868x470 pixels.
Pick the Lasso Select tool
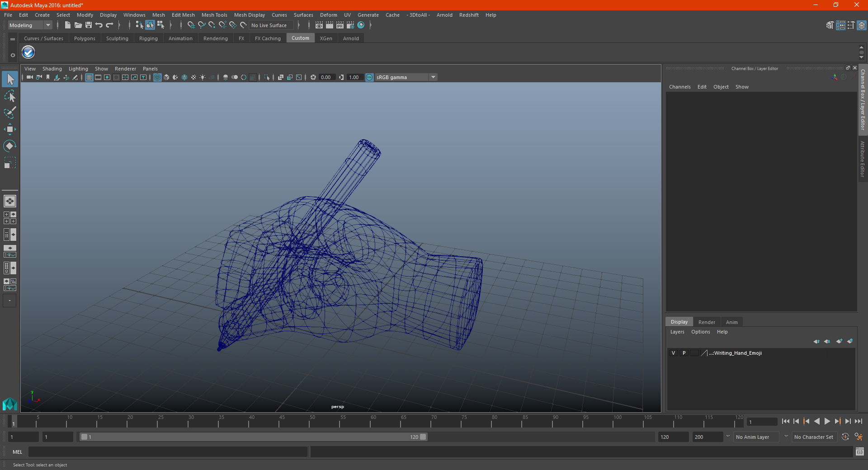click(10, 96)
